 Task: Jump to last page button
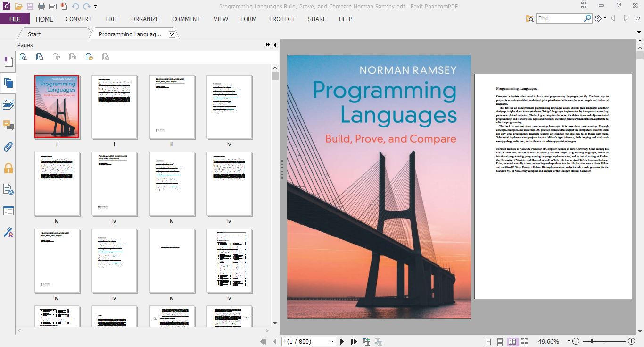(x=354, y=341)
